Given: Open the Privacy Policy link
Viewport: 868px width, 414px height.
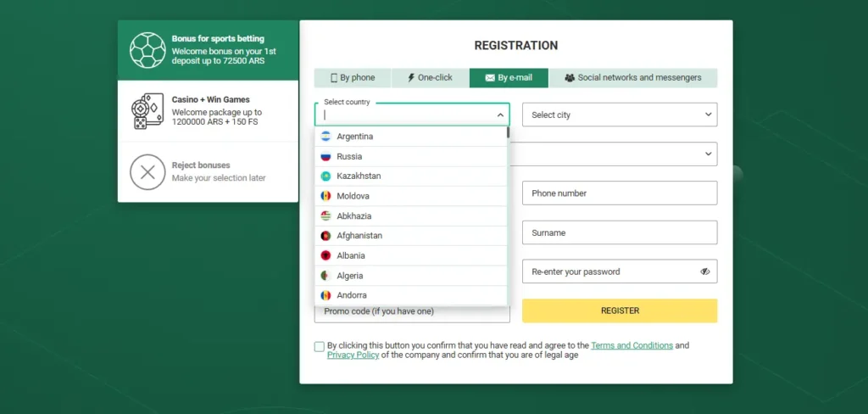Looking at the screenshot, I should [x=353, y=355].
